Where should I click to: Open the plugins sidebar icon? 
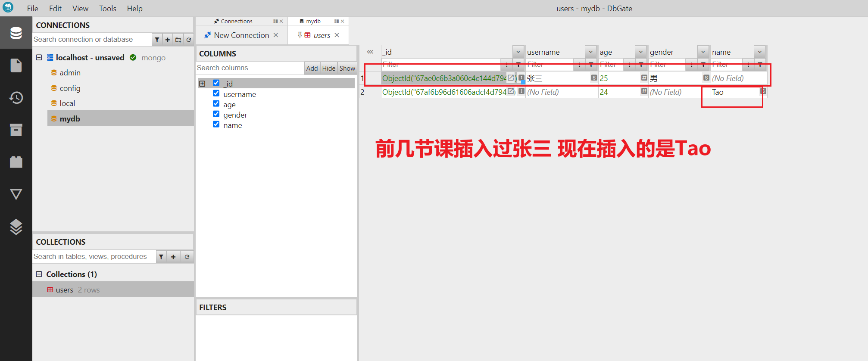tap(16, 162)
